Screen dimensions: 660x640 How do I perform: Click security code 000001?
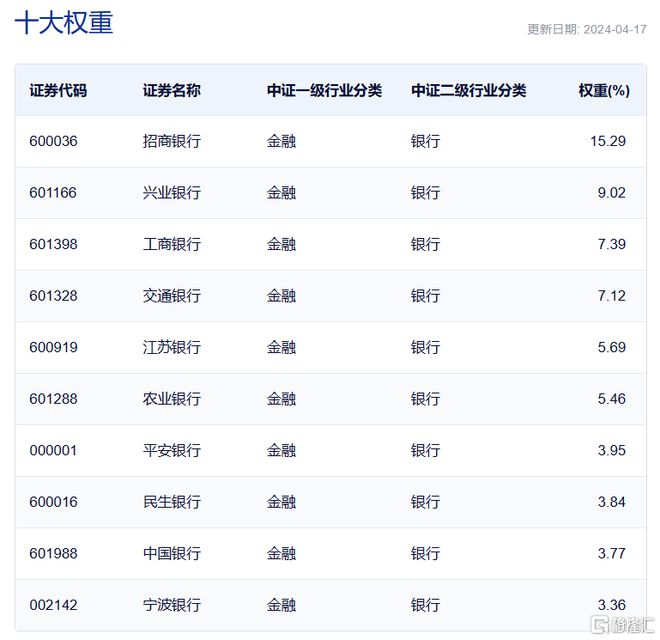(x=53, y=450)
